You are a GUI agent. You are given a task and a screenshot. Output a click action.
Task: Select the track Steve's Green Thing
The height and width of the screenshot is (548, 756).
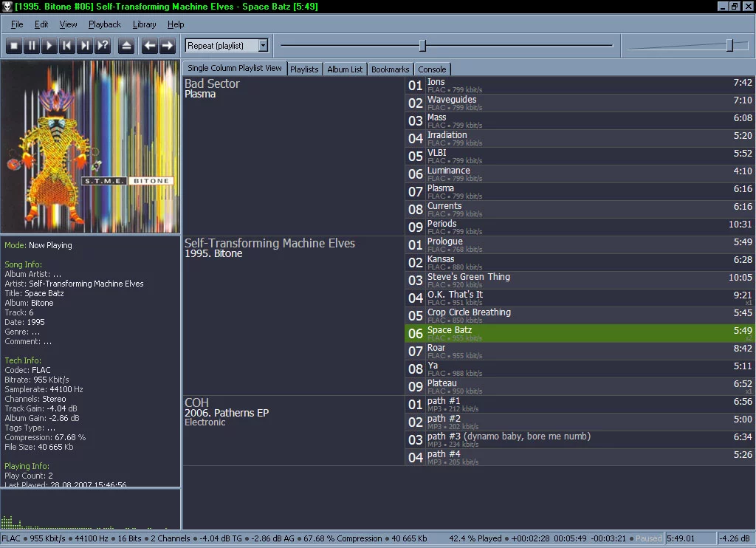pyautogui.click(x=468, y=277)
